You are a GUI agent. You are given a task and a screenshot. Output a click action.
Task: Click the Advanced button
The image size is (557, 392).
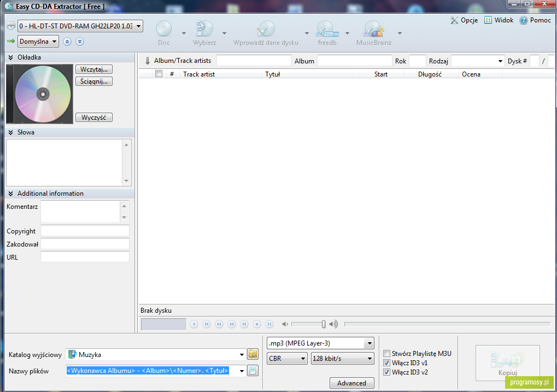click(x=351, y=383)
